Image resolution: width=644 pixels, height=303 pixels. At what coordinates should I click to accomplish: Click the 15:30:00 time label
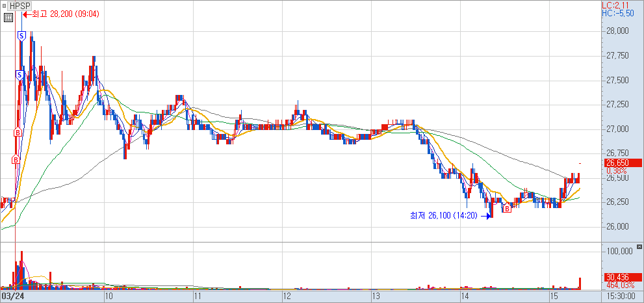coord(620,296)
